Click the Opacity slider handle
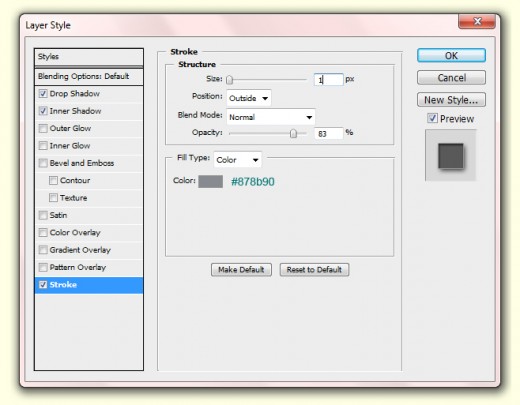Viewport: 520px width, 405px height. pos(293,133)
